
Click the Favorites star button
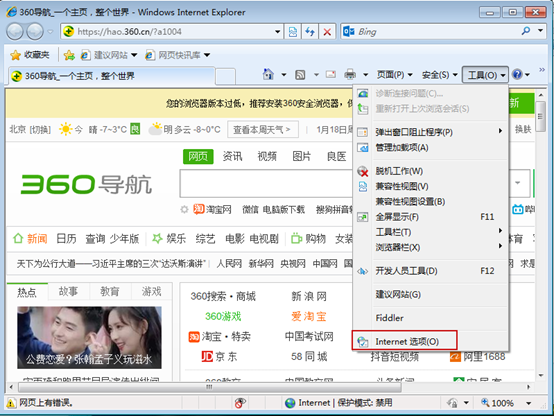pos(30,55)
